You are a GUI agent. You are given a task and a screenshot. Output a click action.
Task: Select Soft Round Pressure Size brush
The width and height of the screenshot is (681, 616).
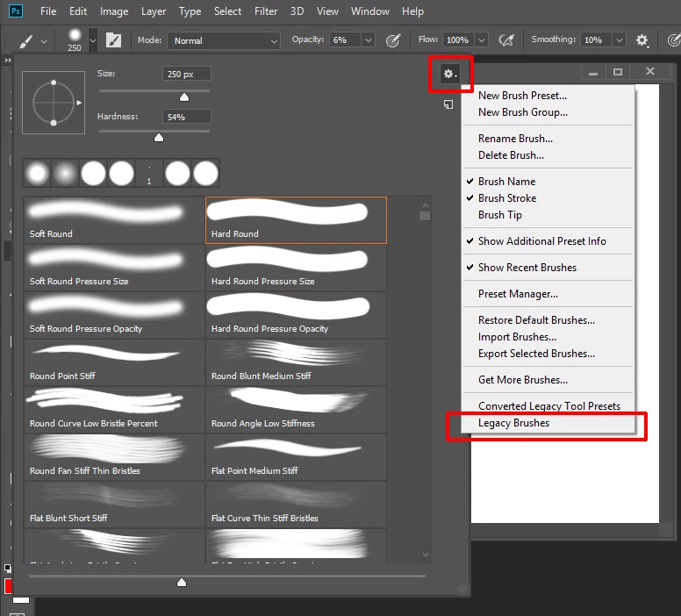click(114, 268)
